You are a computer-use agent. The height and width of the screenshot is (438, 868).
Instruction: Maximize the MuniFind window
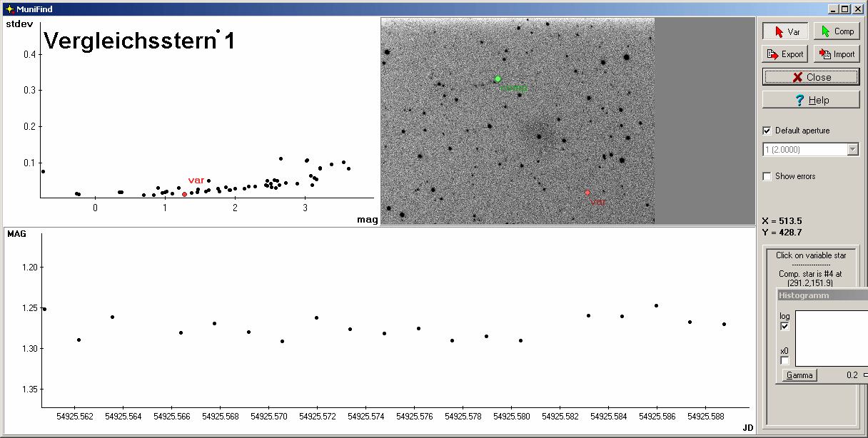(x=844, y=9)
